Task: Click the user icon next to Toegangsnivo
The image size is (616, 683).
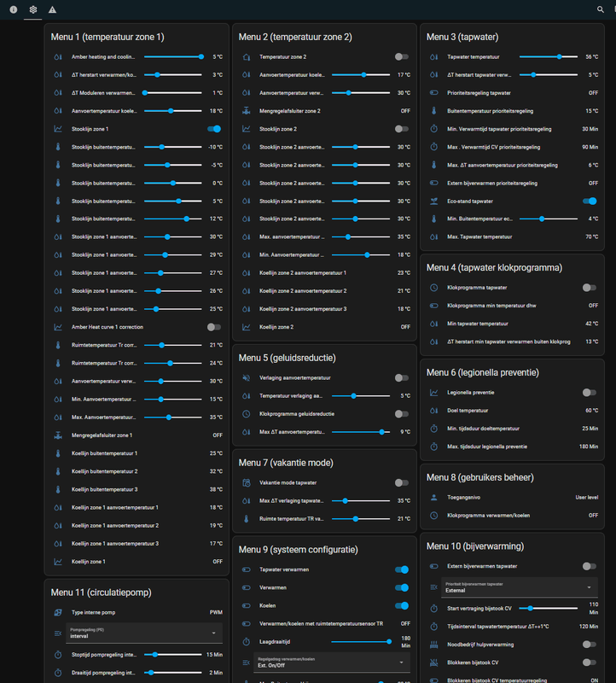Action: pyautogui.click(x=434, y=497)
